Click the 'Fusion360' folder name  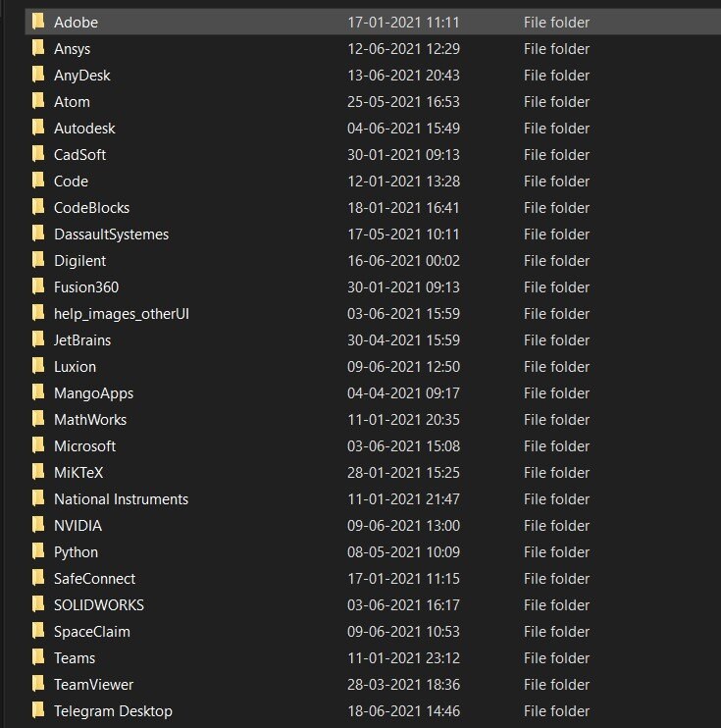coord(86,286)
